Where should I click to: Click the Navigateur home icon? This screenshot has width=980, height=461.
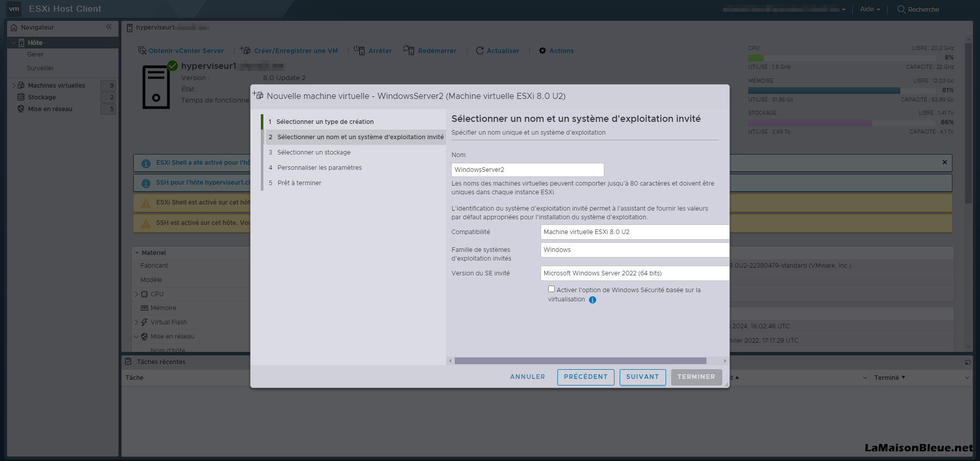click(x=14, y=28)
